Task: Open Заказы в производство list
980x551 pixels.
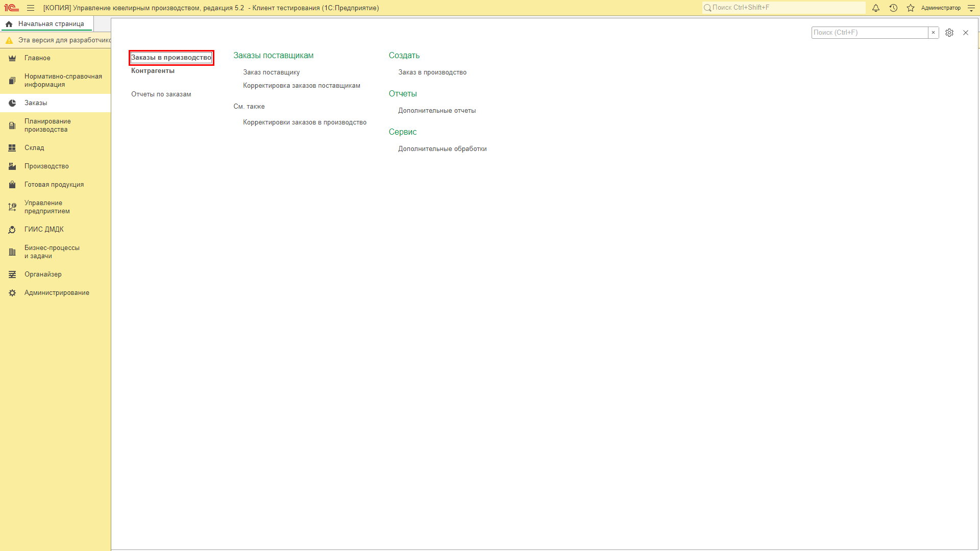Action: coord(171,58)
